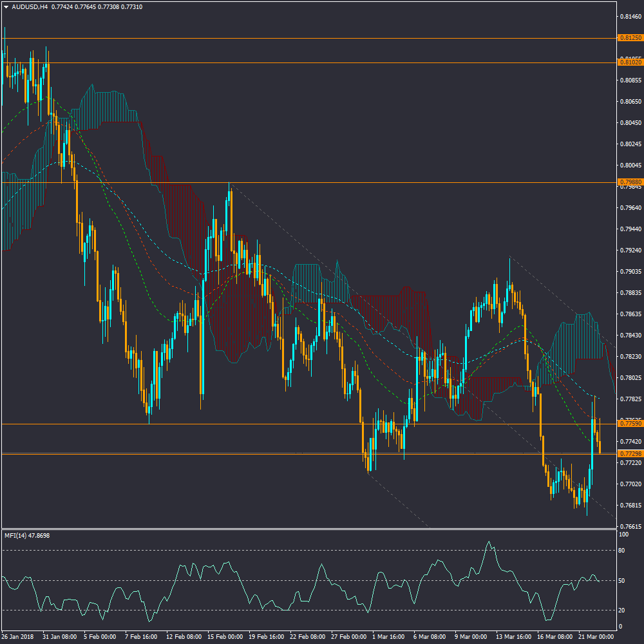Screen dimensions: 644x644
Task: Select the 0.81250 orange price tag
Action: (629, 38)
